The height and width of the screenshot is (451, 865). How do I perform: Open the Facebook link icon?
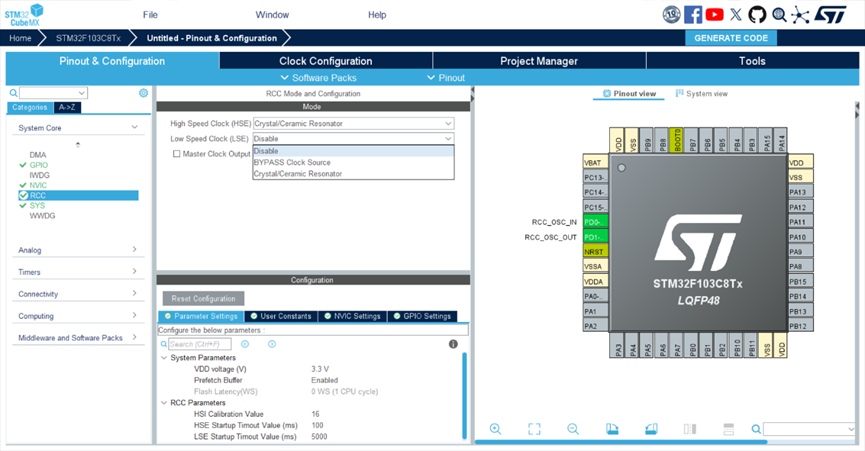tap(693, 14)
